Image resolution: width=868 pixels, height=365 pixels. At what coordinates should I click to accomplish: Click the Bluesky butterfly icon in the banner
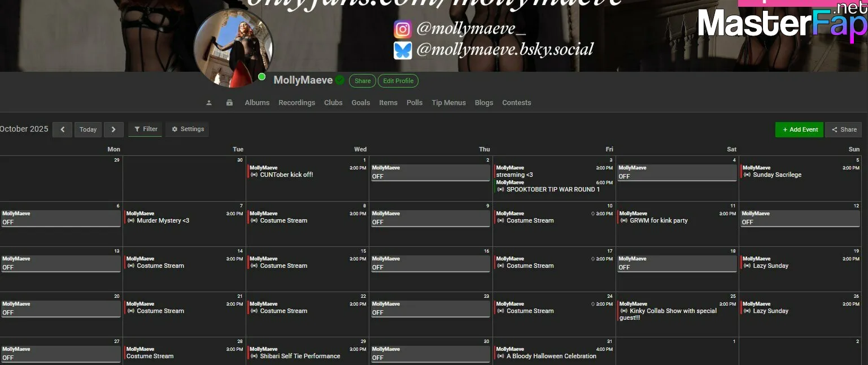[403, 50]
